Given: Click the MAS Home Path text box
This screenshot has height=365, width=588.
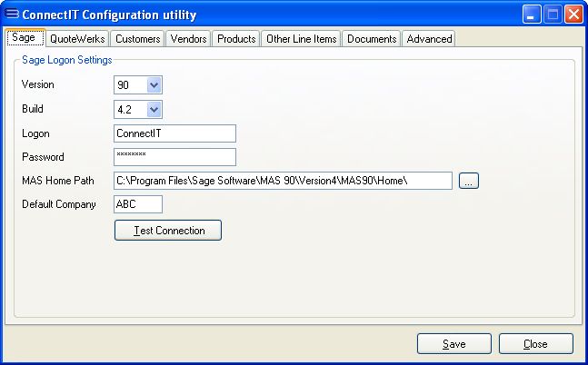Looking at the screenshot, I should click(x=284, y=181).
